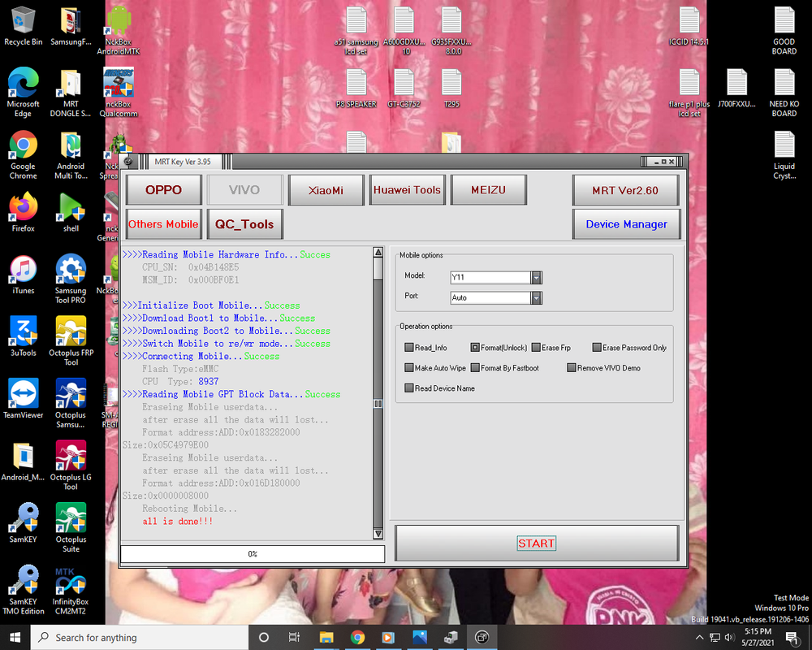The height and width of the screenshot is (650, 812).
Task: Enable Remove VIVO Demo checkbox
Action: (571, 367)
